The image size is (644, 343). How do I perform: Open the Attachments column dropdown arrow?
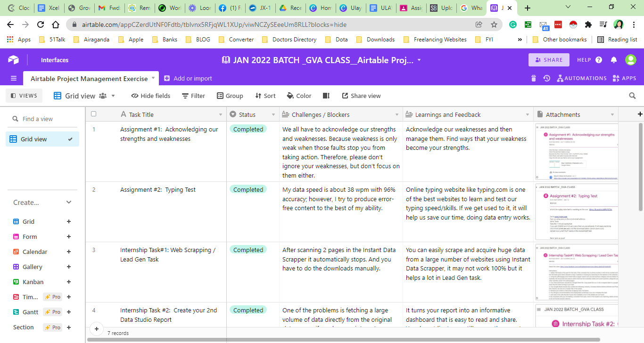point(612,114)
